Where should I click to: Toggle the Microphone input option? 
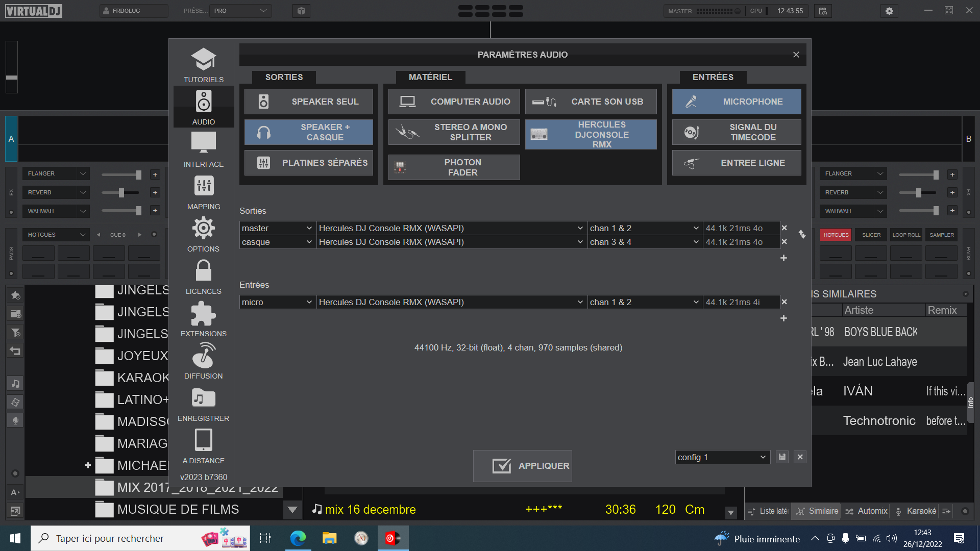(737, 102)
